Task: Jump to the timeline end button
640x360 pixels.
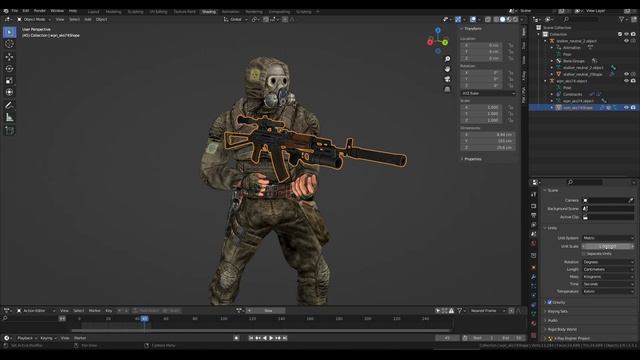Action: coord(285,338)
